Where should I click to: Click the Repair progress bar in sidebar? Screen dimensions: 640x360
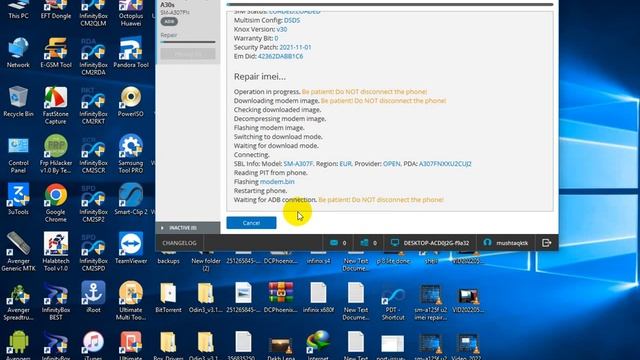point(188,42)
